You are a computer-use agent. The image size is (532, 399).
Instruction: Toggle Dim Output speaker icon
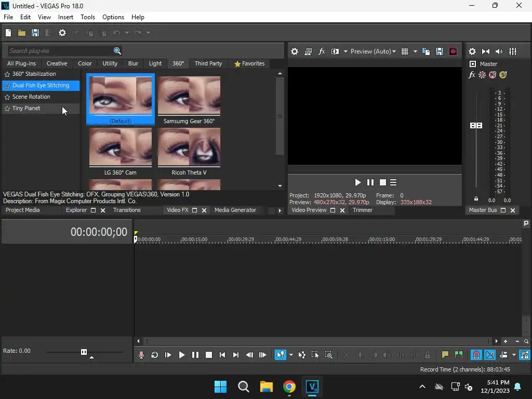tap(499, 51)
